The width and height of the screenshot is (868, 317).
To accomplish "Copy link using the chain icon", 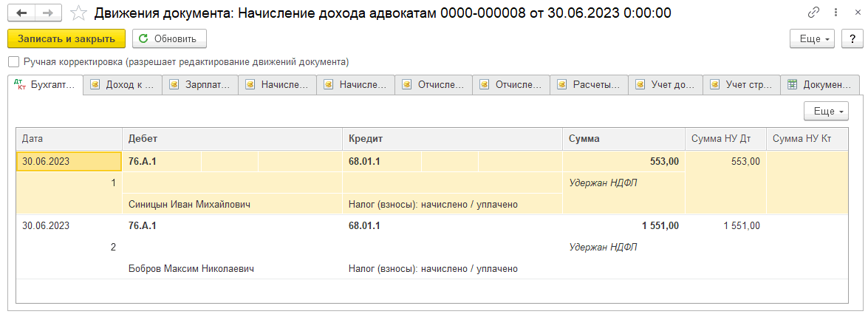I will [814, 13].
